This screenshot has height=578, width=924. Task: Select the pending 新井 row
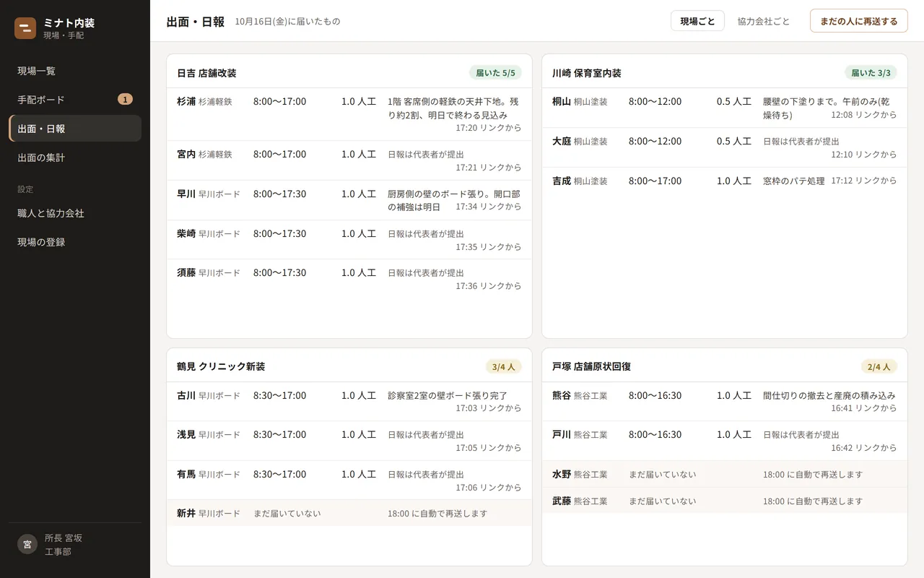(349, 513)
